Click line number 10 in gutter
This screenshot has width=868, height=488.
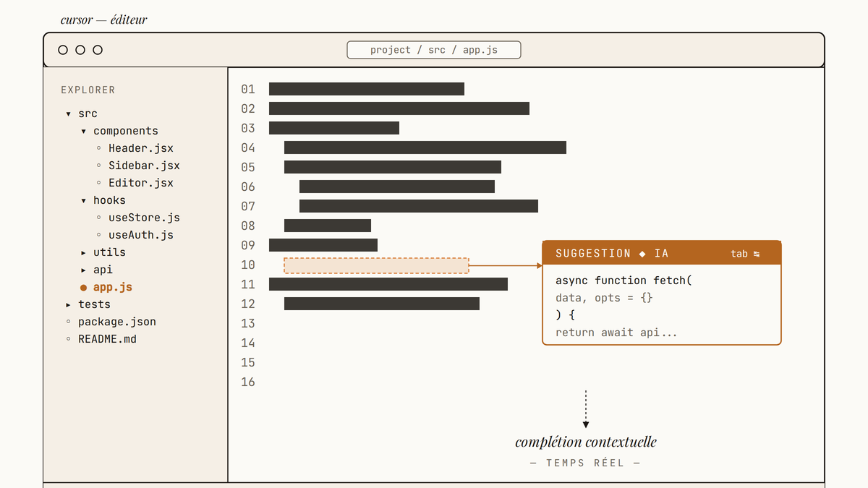[248, 265]
